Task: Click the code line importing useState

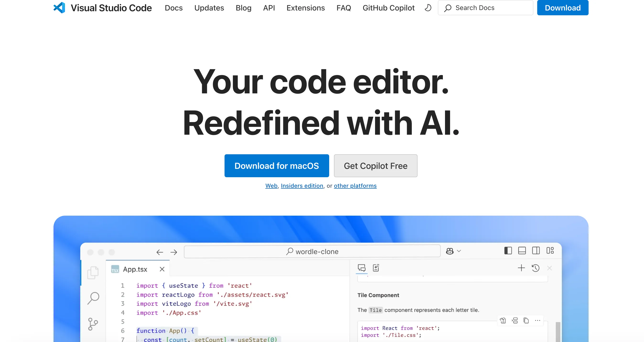Action: click(x=194, y=285)
